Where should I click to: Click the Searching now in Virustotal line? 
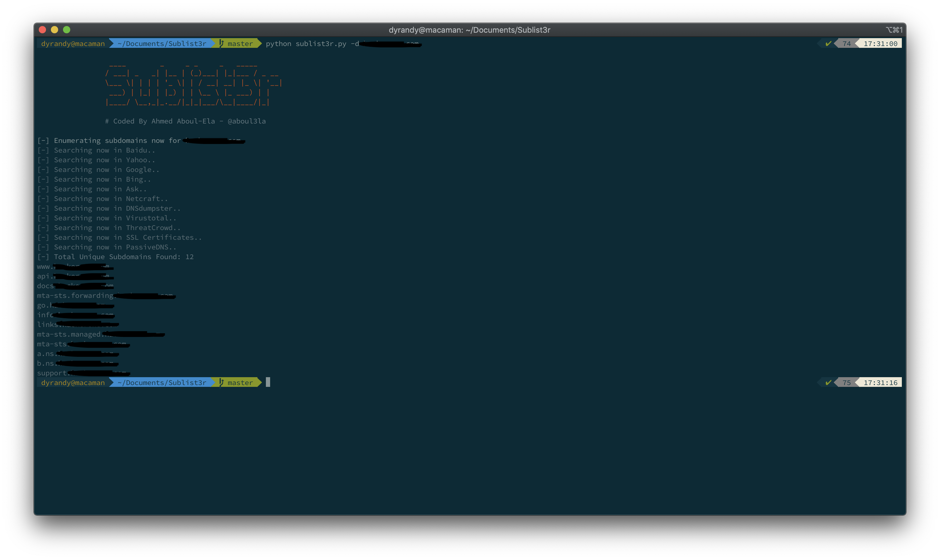click(107, 218)
